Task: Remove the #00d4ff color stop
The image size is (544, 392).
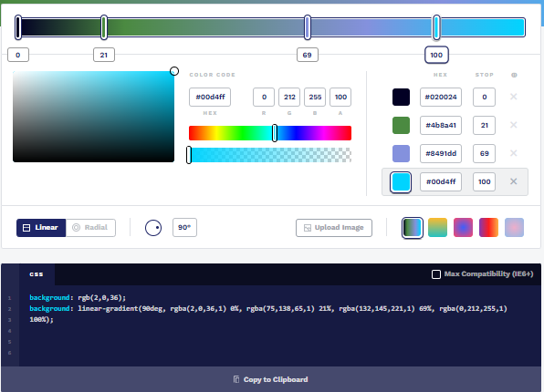Action: (514, 181)
